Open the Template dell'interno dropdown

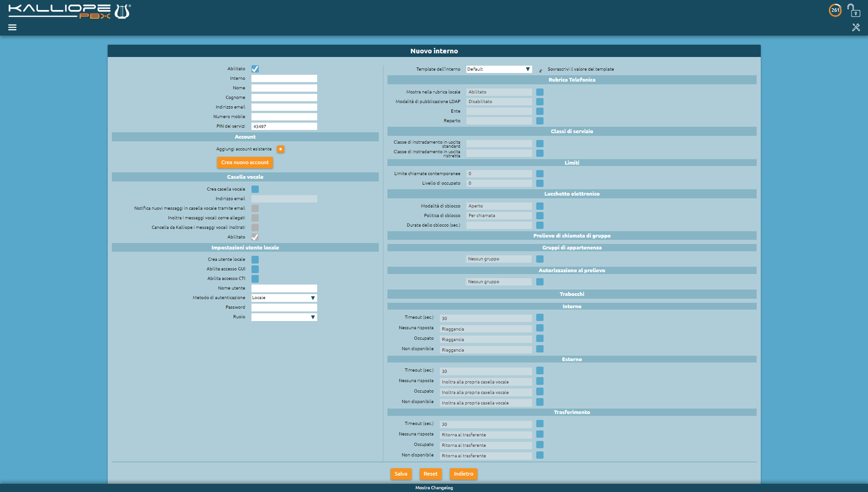click(x=499, y=69)
